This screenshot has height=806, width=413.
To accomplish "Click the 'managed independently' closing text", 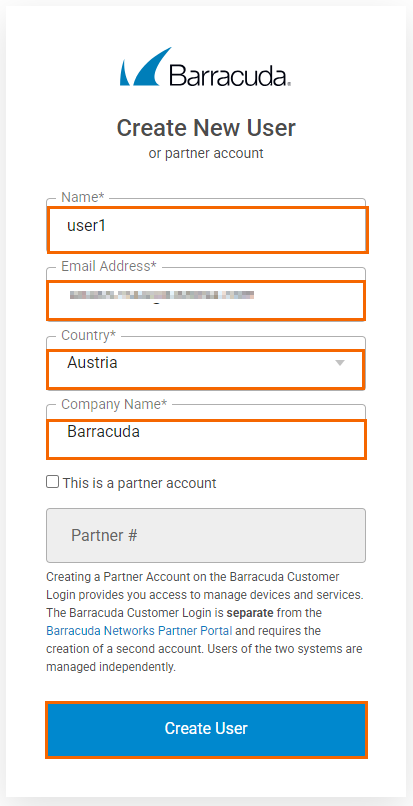I will point(111,667).
